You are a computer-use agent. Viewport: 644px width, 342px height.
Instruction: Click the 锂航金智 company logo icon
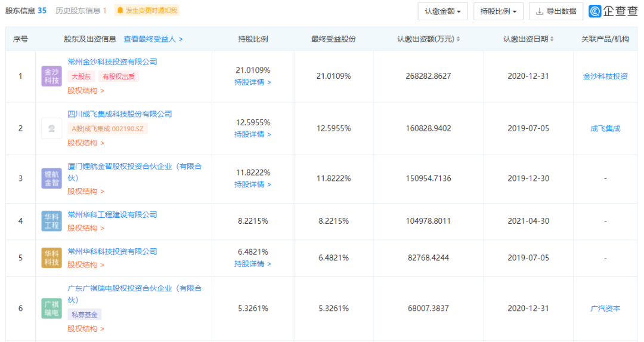tap(51, 178)
